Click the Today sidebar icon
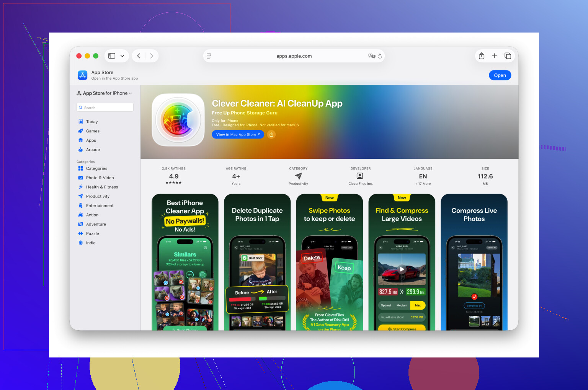The width and height of the screenshot is (588, 390). pyautogui.click(x=81, y=122)
